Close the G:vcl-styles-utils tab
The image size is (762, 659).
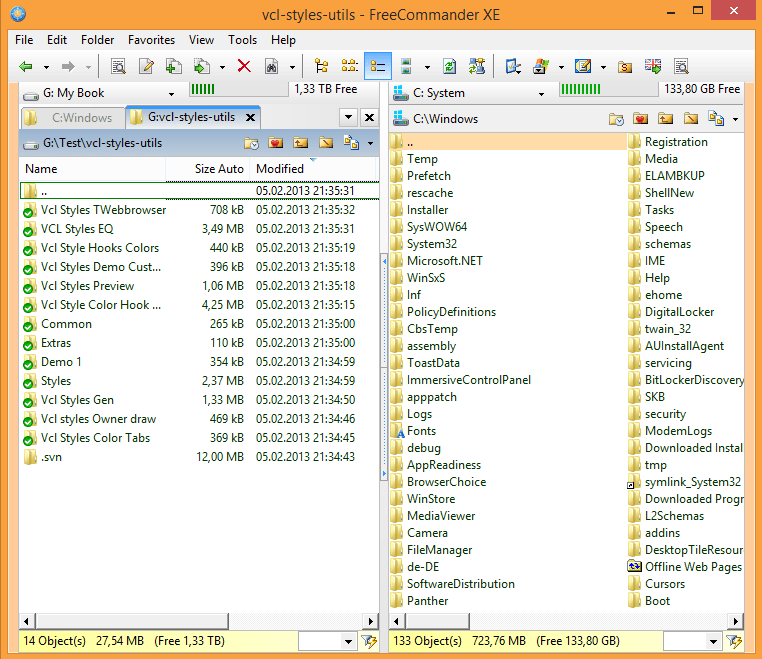tap(250, 117)
